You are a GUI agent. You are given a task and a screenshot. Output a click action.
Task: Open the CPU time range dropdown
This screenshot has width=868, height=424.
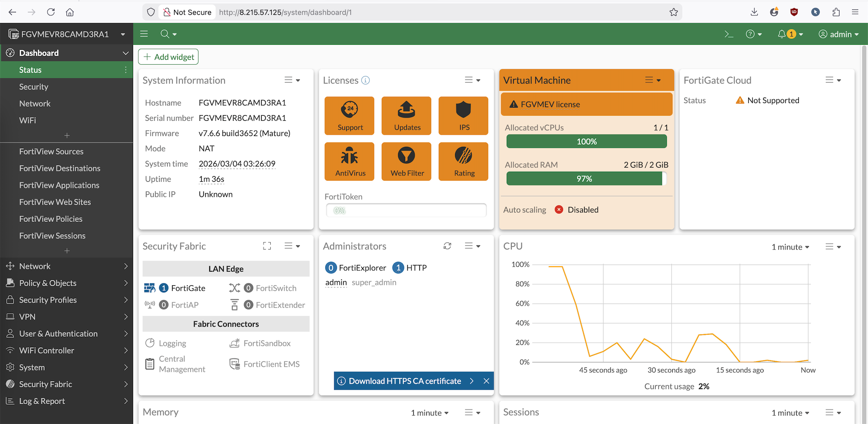(x=790, y=247)
